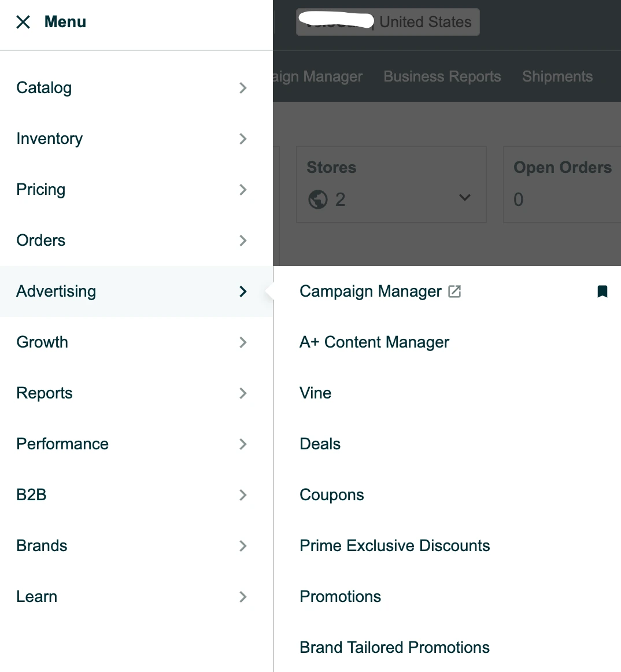Click the Performance row arrow icon
The height and width of the screenshot is (672, 621).
(x=243, y=444)
